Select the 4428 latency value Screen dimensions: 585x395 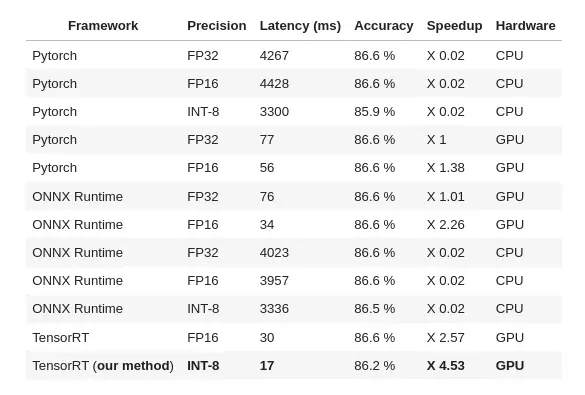coord(274,84)
